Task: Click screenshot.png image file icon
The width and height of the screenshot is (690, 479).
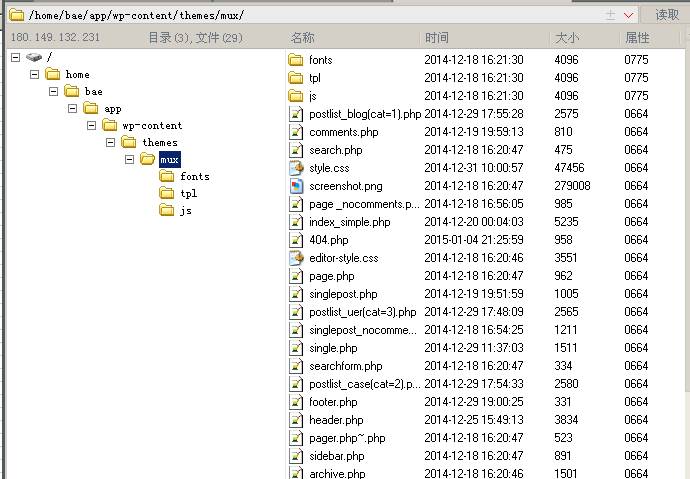Action: pos(296,186)
